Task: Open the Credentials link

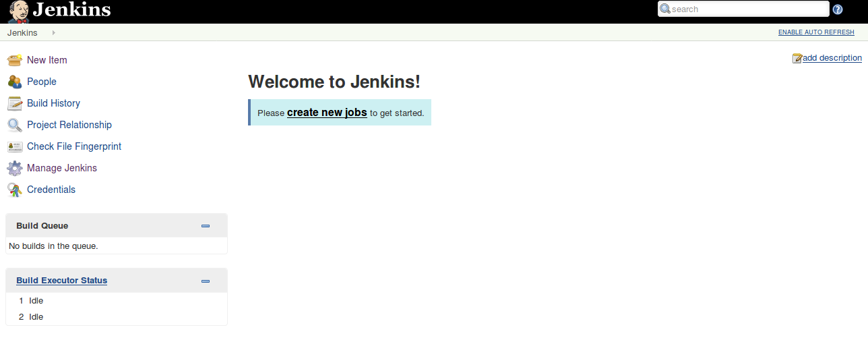Action: [51, 190]
